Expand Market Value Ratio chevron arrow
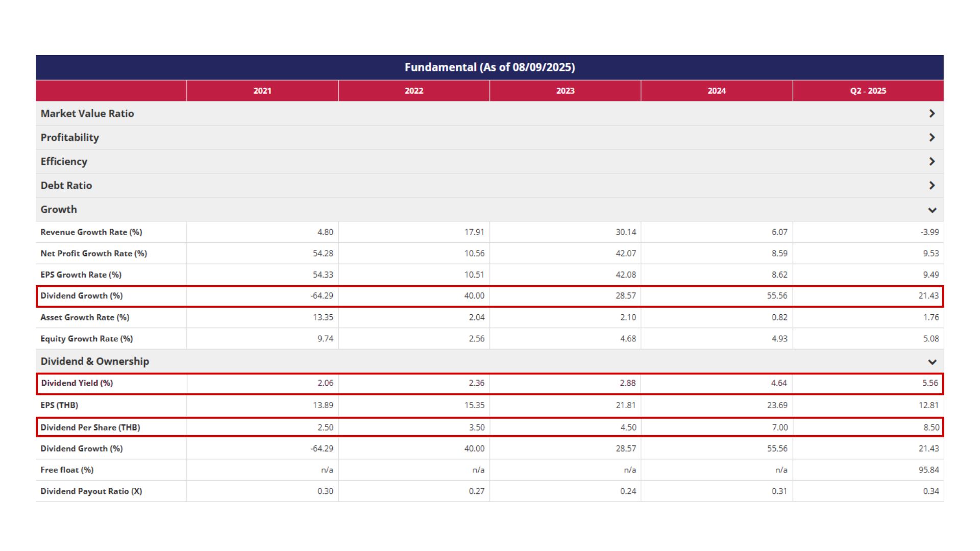 (x=932, y=113)
